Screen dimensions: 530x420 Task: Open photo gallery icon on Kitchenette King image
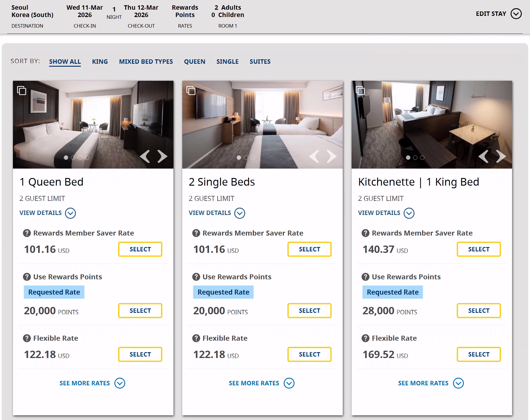pos(360,90)
